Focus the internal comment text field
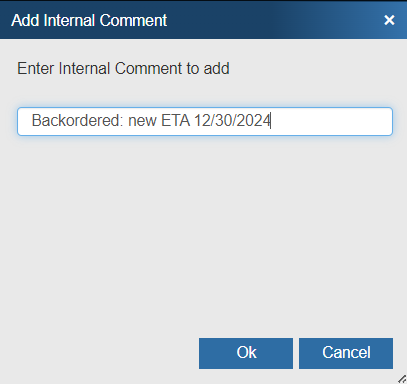 point(205,121)
